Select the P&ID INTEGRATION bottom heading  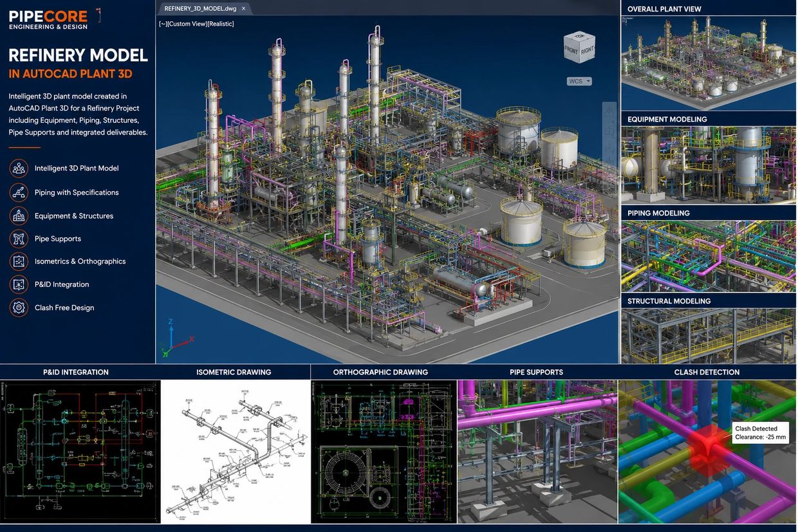pyautogui.click(x=76, y=372)
